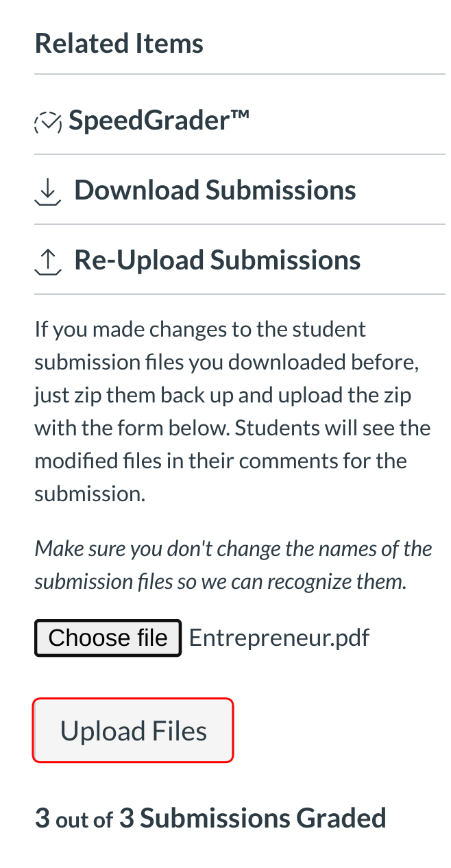
Task: Click the "submission files so we can recognize them" line
Action: 221,581
